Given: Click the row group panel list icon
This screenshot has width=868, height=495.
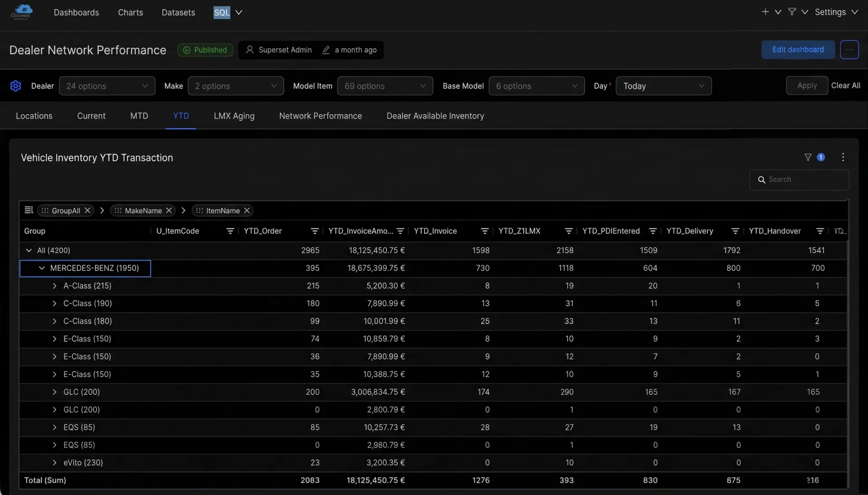Looking at the screenshot, I should pyautogui.click(x=28, y=210).
